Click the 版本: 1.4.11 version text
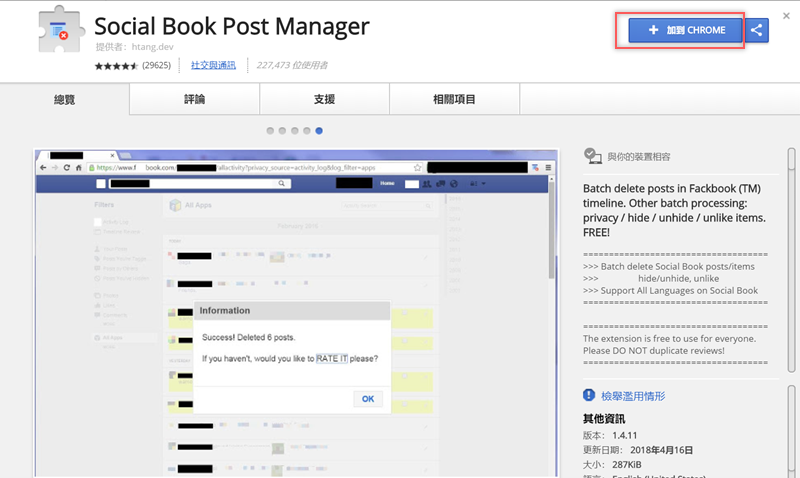Screen dimensions: 800x478 point(610,436)
